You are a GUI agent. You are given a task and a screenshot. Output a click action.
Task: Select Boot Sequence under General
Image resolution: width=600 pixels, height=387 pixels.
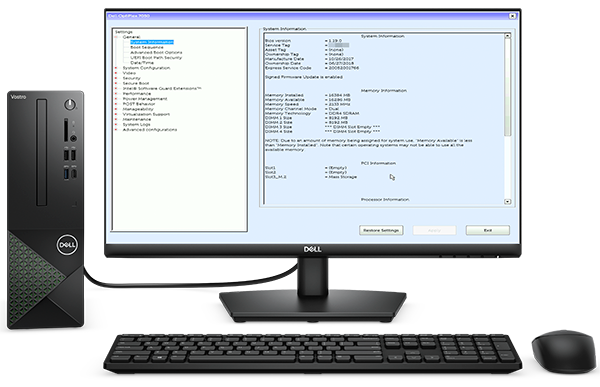(147, 47)
